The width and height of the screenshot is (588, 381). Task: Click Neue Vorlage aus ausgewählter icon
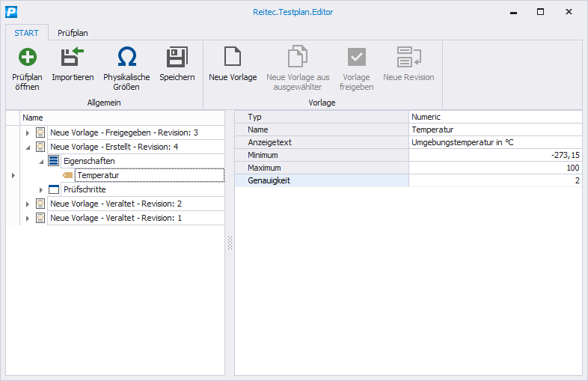(298, 58)
